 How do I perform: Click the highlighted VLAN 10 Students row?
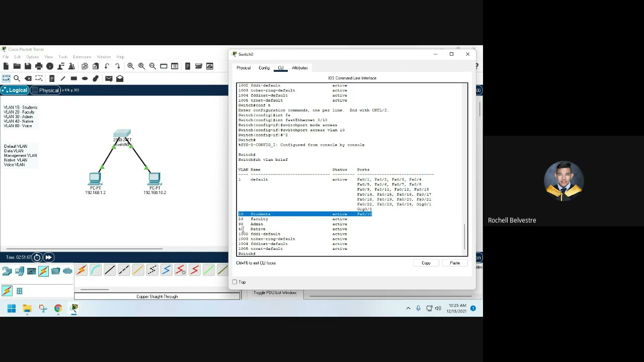[305, 214]
